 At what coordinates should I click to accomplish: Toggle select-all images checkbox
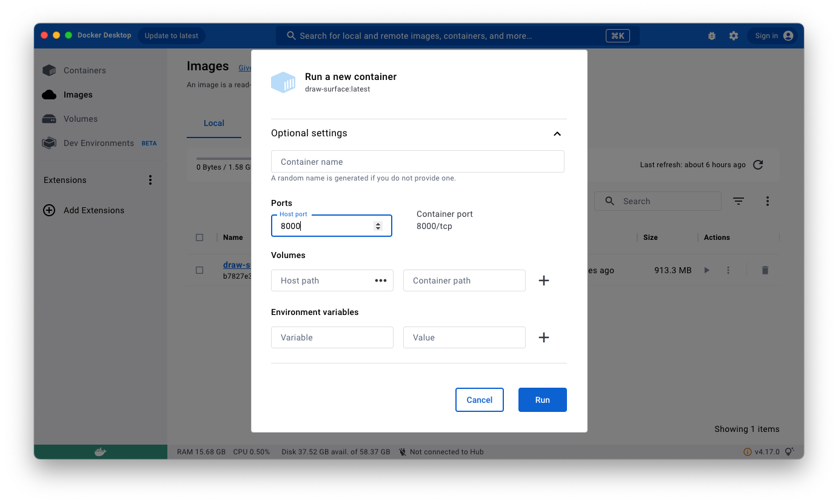199,237
